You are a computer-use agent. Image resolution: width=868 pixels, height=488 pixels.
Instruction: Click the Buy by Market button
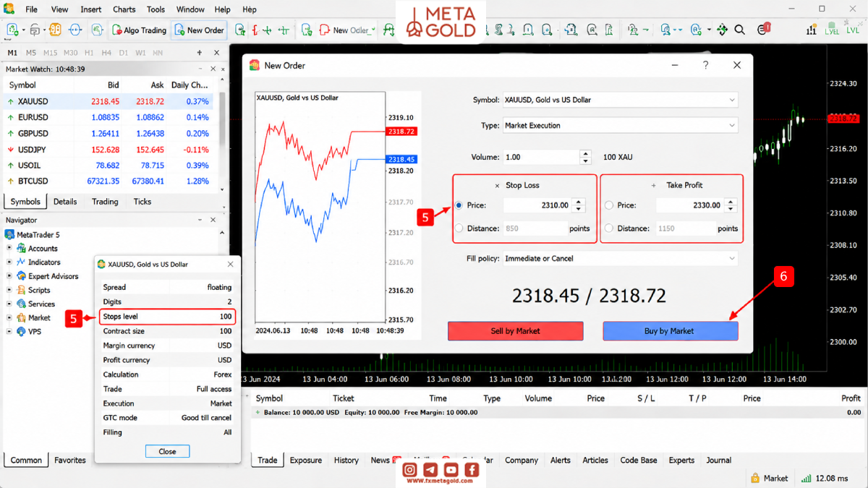click(671, 330)
